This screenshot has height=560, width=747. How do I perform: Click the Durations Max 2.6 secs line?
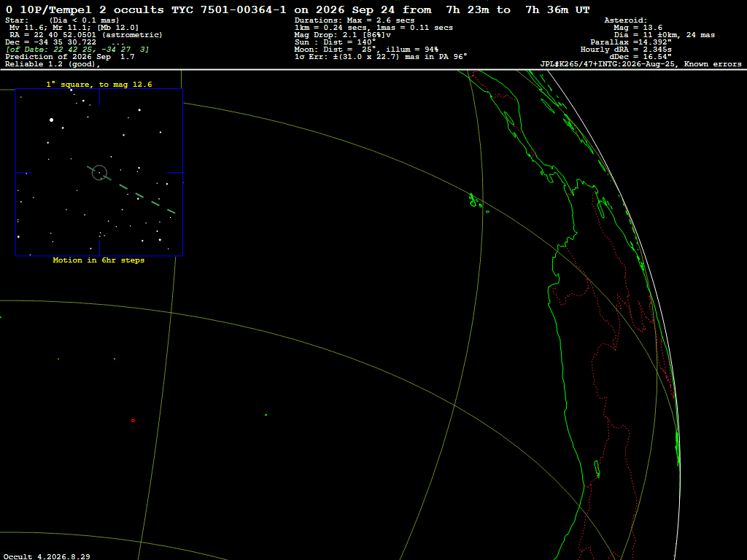point(355,20)
